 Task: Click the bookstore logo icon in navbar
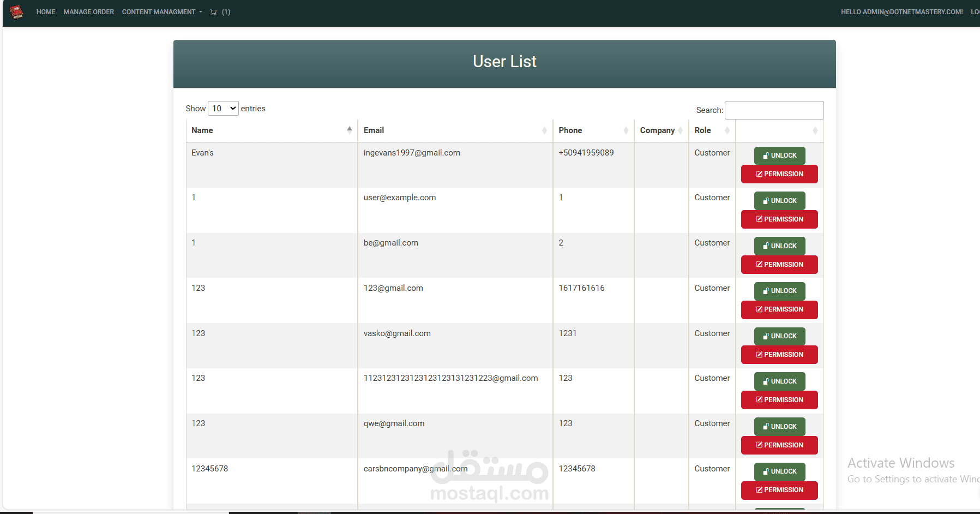tap(16, 12)
